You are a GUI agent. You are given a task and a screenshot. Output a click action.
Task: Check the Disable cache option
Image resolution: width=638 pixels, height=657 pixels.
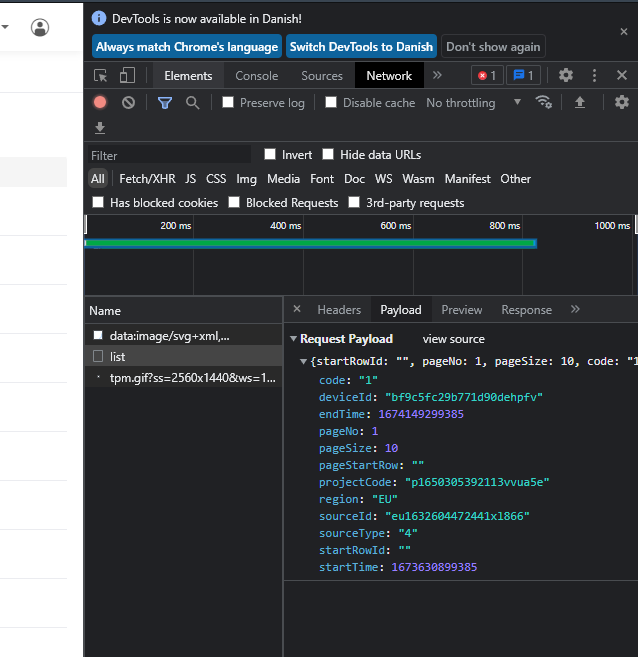coord(331,102)
